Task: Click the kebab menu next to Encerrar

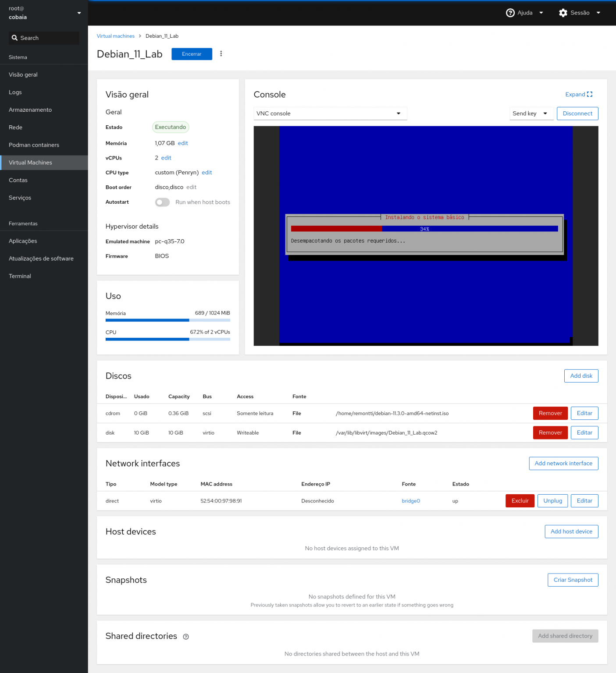Action: [x=221, y=54]
